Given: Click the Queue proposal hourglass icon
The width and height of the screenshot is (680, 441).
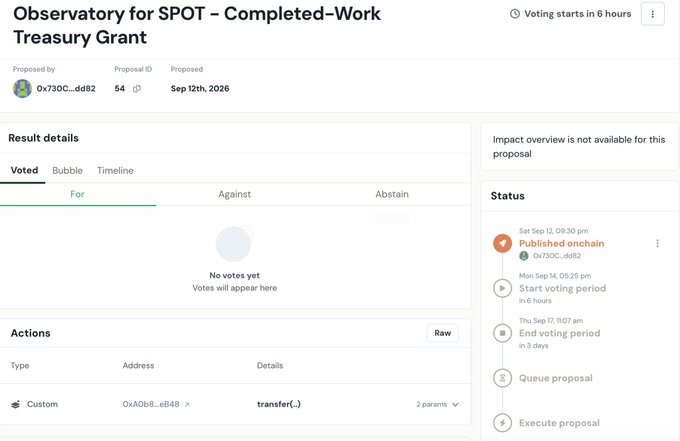Looking at the screenshot, I should click(502, 378).
